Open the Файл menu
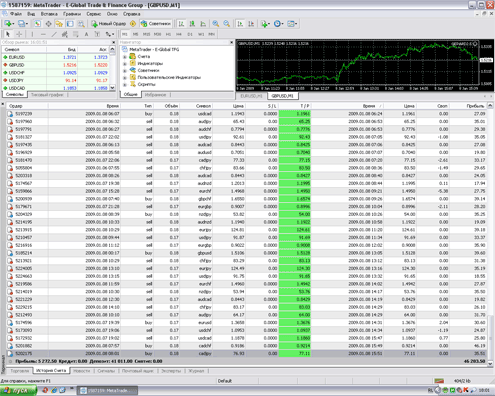This screenshot has height=396, width=495. pyautogui.click(x=16, y=14)
